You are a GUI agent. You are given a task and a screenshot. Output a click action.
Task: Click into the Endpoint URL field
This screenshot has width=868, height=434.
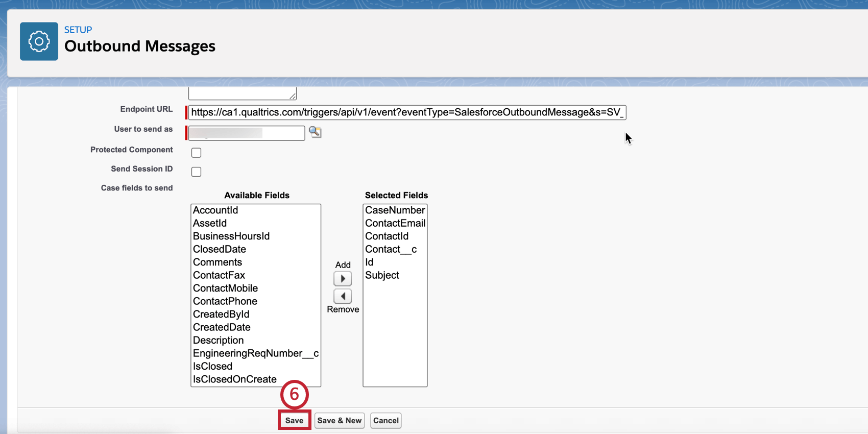click(407, 112)
